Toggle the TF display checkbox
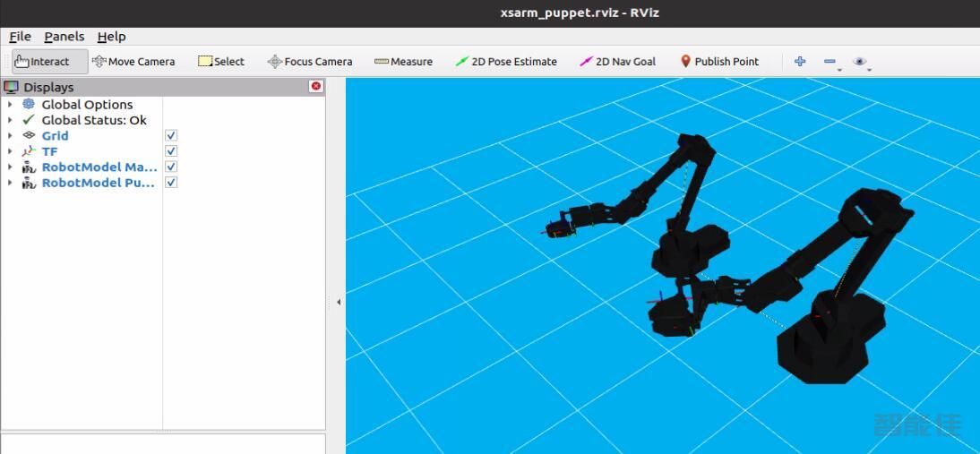The image size is (980, 454). [171, 151]
